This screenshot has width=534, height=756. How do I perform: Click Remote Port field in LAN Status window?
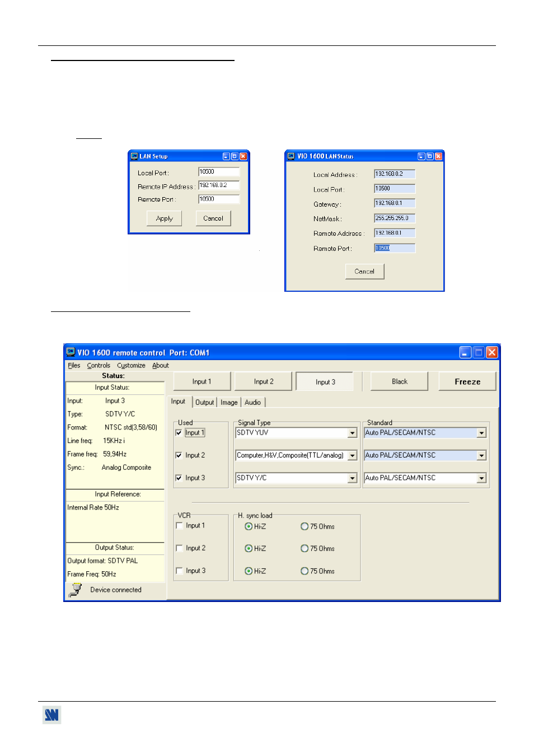395,248
